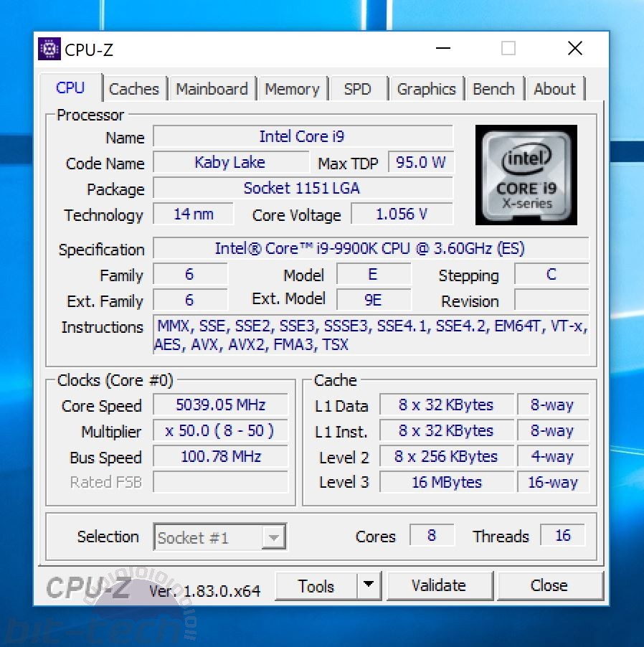Click the Max TDP value box
The width and height of the screenshot is (644, 647).
421,162
